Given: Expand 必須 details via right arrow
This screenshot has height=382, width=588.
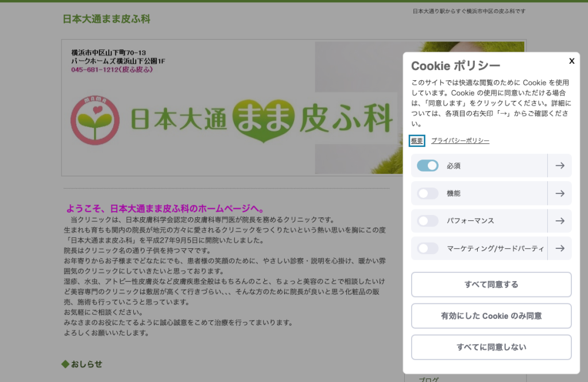Looking at the screenshot, I should coord(560,166).
